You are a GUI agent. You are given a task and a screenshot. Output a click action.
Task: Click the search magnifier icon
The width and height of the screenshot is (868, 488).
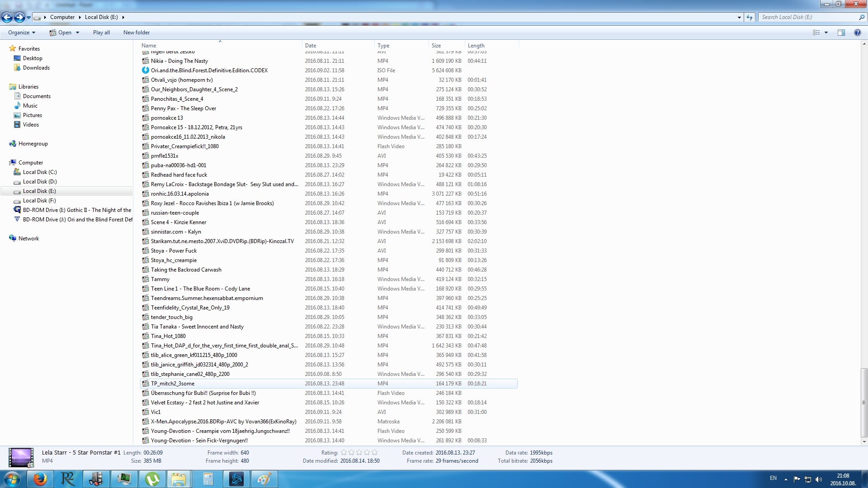(x=861, y=17)
